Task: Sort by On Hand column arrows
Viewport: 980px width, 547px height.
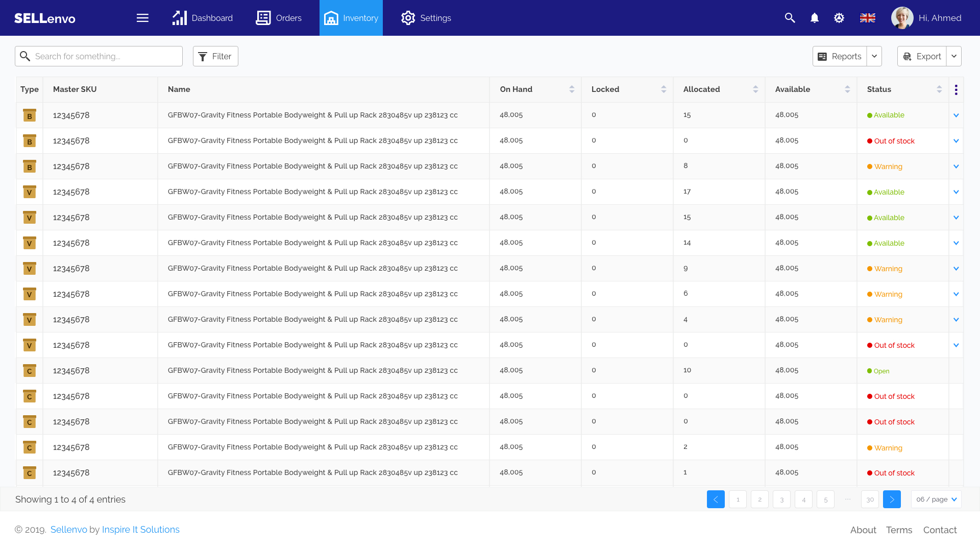Action: click(572, 89)
